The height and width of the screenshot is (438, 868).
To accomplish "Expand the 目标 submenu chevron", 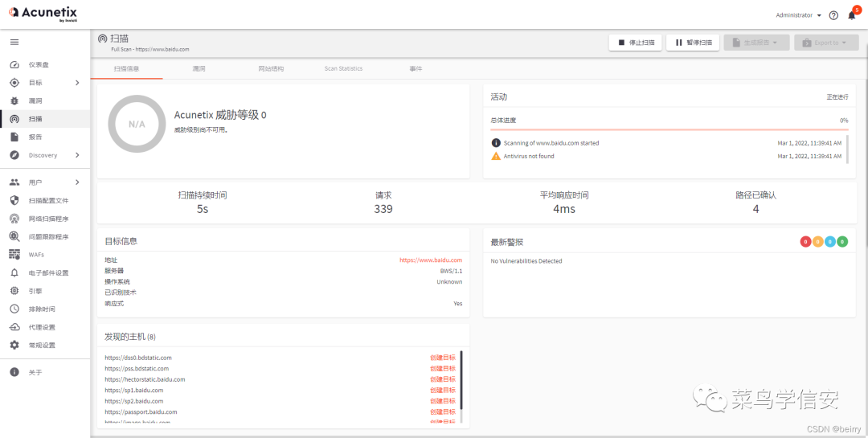I will coord(77,83).
